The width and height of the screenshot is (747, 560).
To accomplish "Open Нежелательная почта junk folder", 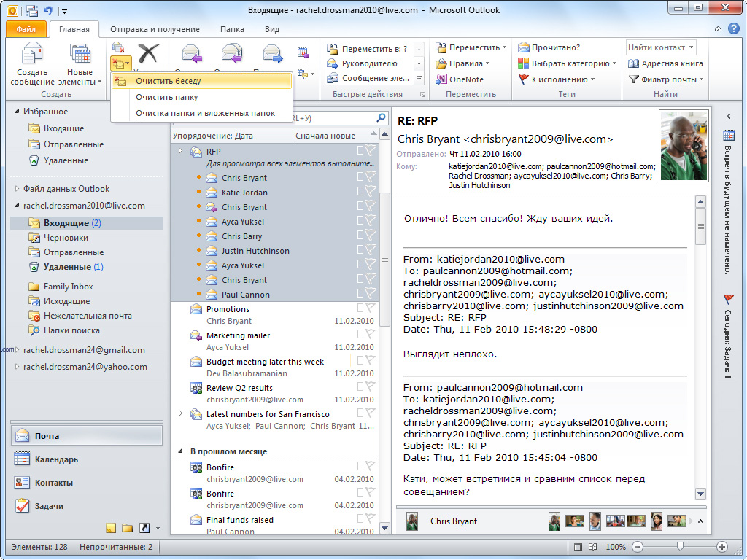I will pyautogui.click(x=80, y=316).
